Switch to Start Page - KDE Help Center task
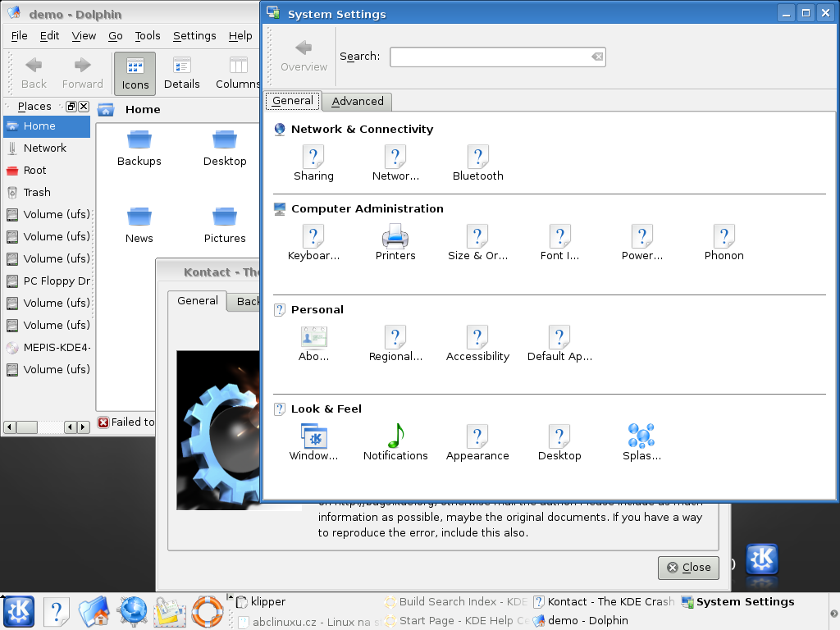Screen dimensions: 840x630 coord(456,620)
